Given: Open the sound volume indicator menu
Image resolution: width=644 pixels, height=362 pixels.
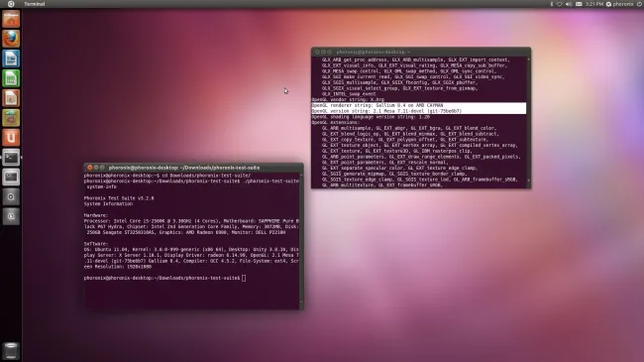Looking at the screenshot, I should (x=569, y=4).
